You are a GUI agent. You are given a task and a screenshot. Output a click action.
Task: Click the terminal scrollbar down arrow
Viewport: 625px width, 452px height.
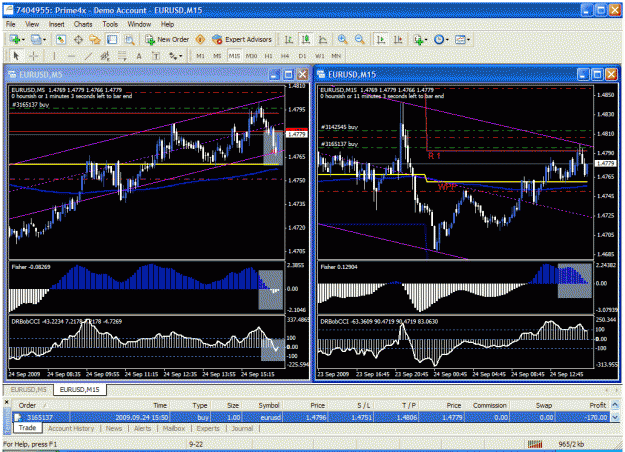[615, 417]
